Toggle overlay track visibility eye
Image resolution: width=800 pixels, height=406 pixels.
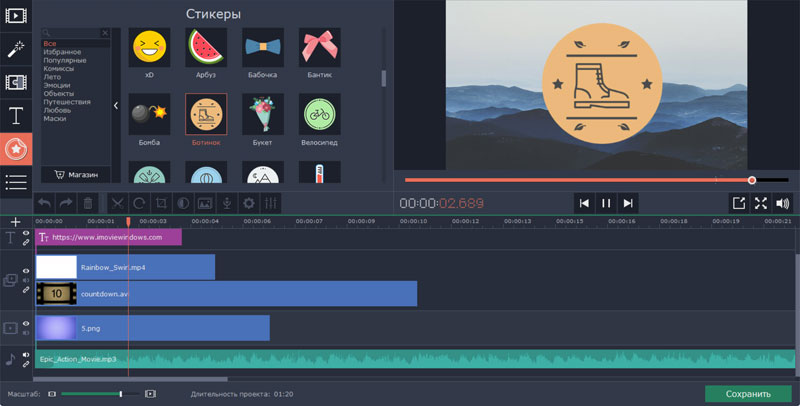26,271
